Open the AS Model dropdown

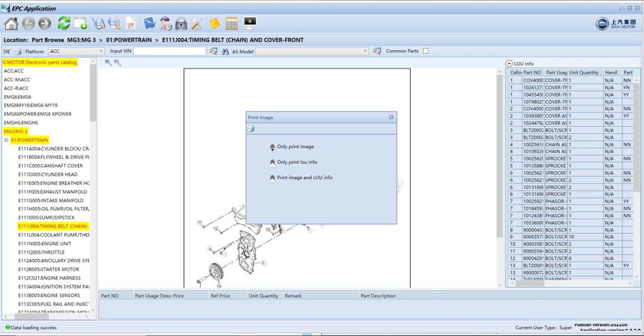coord(312,51)
